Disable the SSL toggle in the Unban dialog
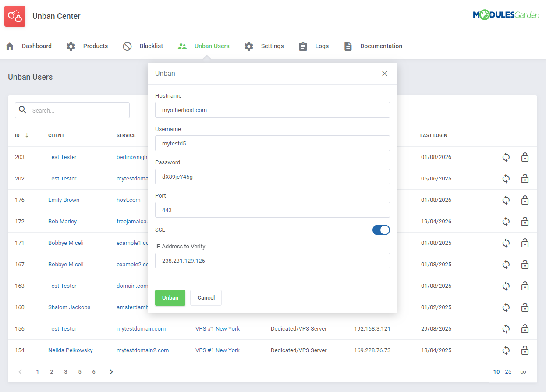This screenshot has height=392, width=546. click(x=381, y=230)
